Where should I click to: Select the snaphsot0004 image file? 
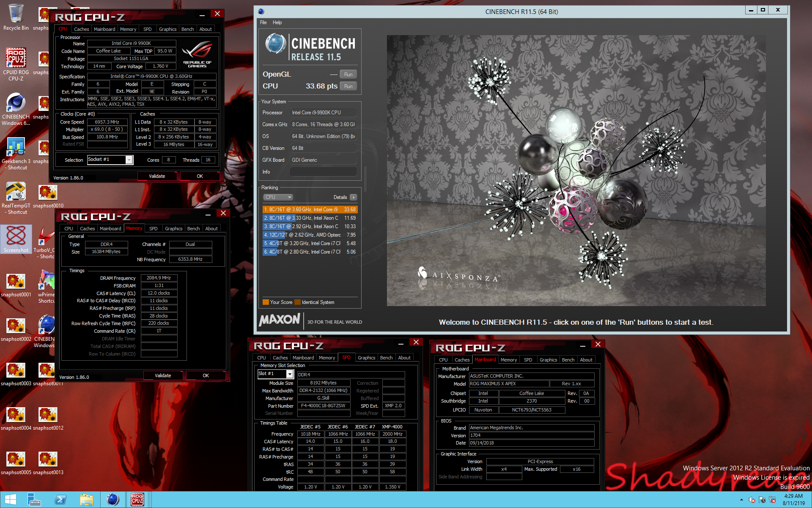pyautogui.click(x=16, y=419)
